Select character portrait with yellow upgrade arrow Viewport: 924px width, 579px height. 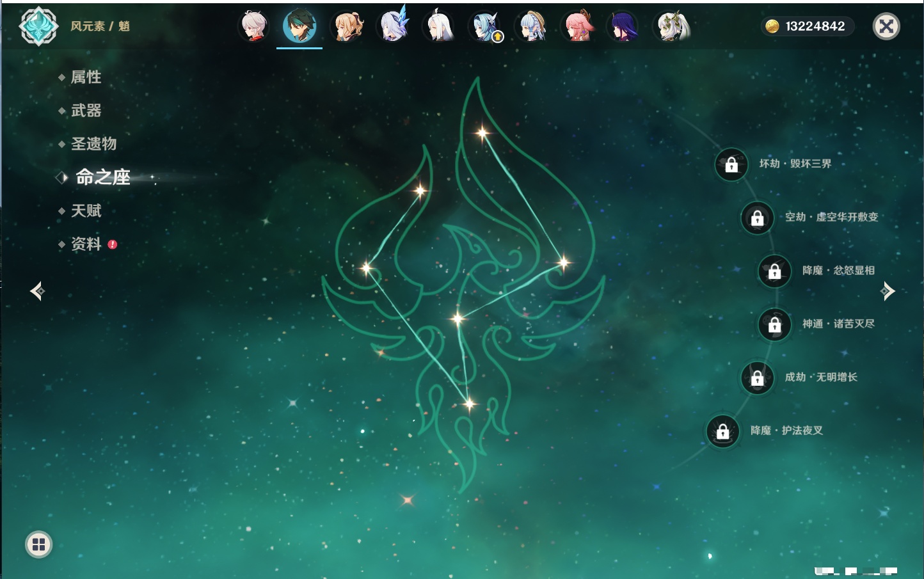(x=486, y=27)
